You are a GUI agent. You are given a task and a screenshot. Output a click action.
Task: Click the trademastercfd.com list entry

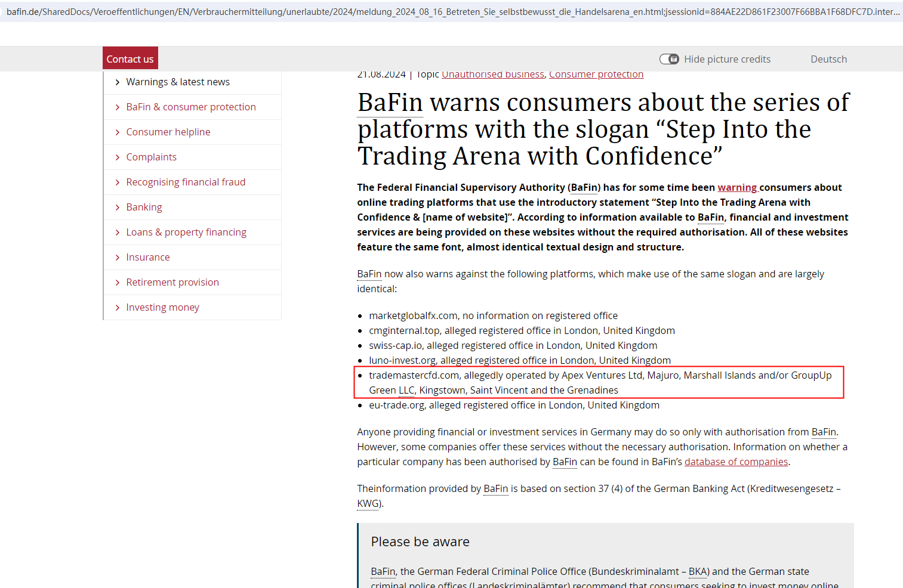click(x=600, y=383)
